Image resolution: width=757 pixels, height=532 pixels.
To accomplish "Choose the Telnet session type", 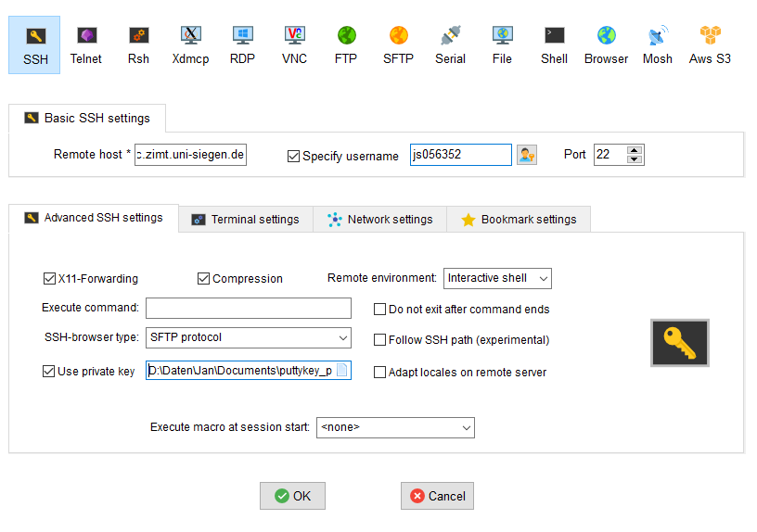I will pyautogui.click(x=86, y=44).
